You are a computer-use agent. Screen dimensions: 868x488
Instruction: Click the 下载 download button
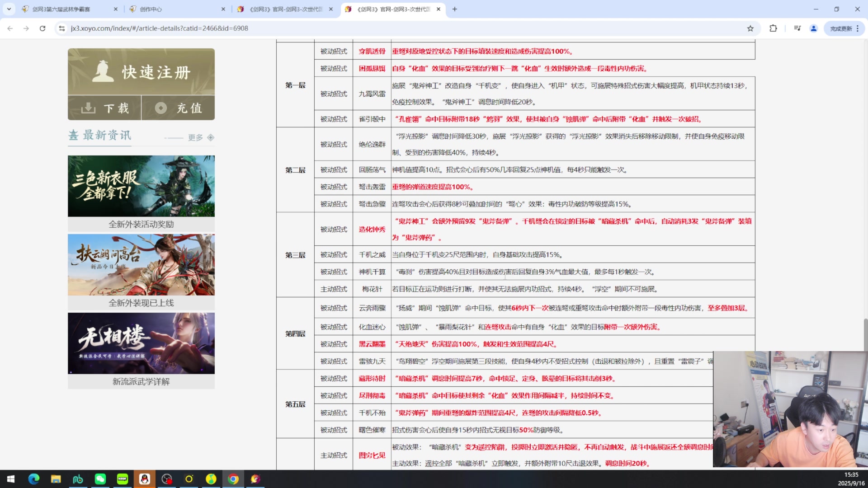coord(104,108)
